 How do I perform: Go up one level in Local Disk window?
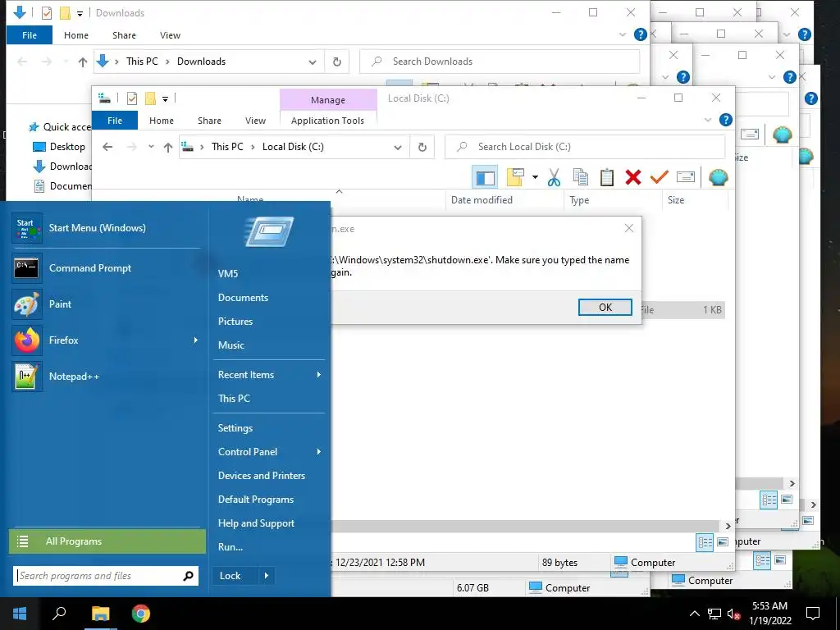click(x=168, y=148)
